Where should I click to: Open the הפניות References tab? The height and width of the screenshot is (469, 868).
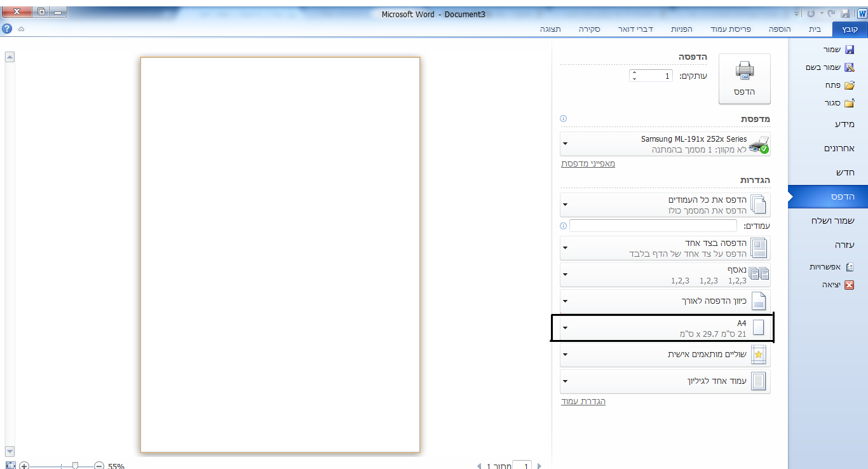point(682,29)
